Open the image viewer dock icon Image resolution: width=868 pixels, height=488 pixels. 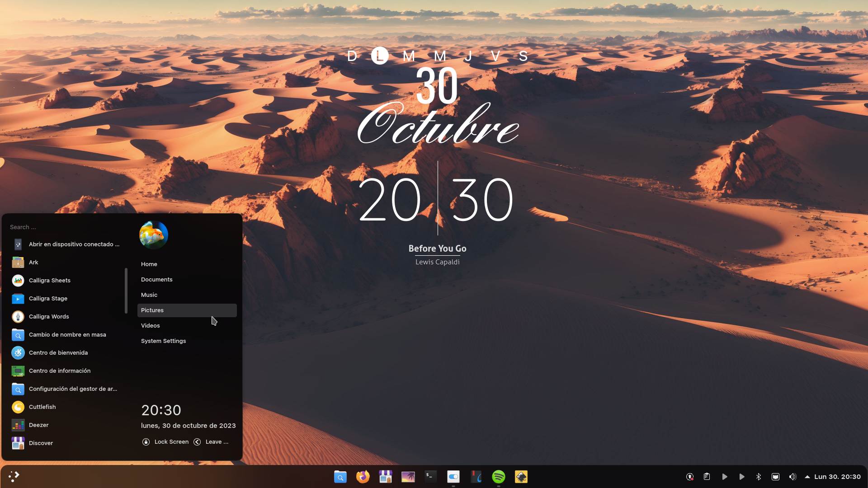pos(408,477)
